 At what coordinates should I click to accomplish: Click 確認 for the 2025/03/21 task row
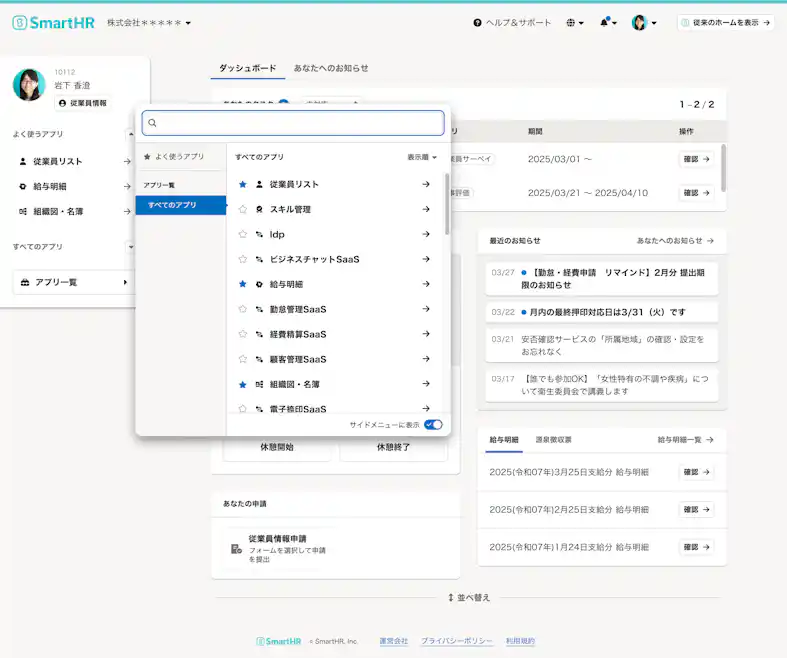(x=696, y=193)
